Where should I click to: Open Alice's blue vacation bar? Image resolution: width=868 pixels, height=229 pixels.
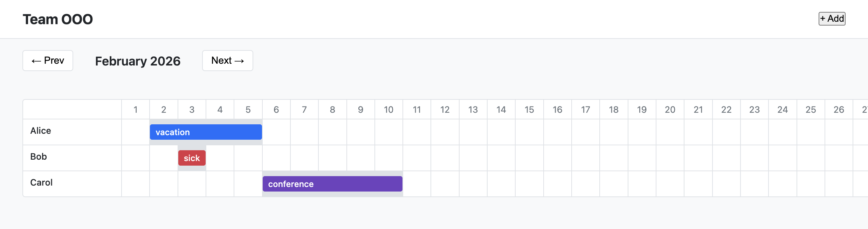pyautogui.click(x=206, y=132)
